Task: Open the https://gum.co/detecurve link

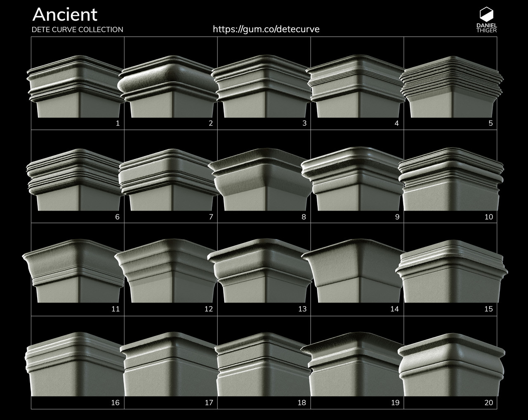Action: pos(266,29)
